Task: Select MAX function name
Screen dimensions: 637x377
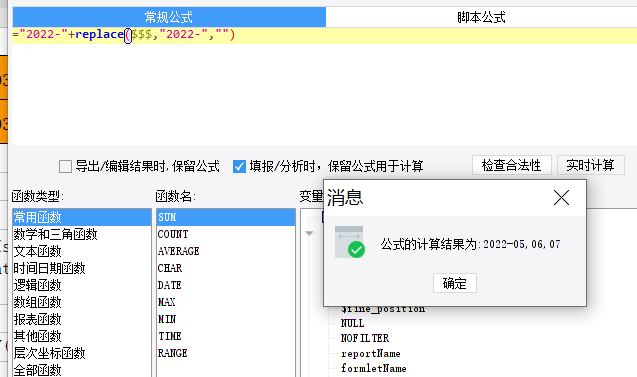Action: [x=226, y=302]
